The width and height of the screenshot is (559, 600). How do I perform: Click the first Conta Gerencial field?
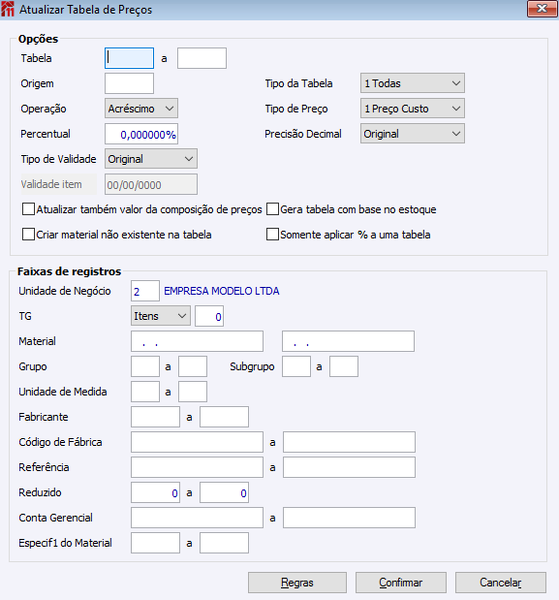pos(197,518)
